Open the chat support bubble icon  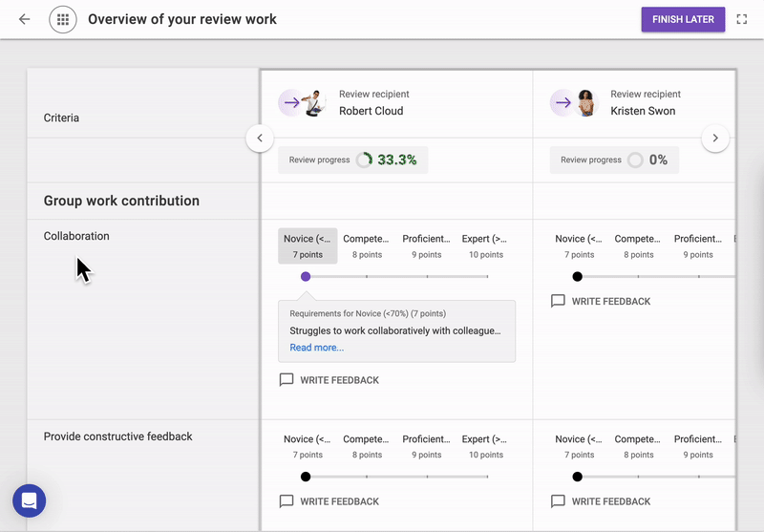[30, 500]
